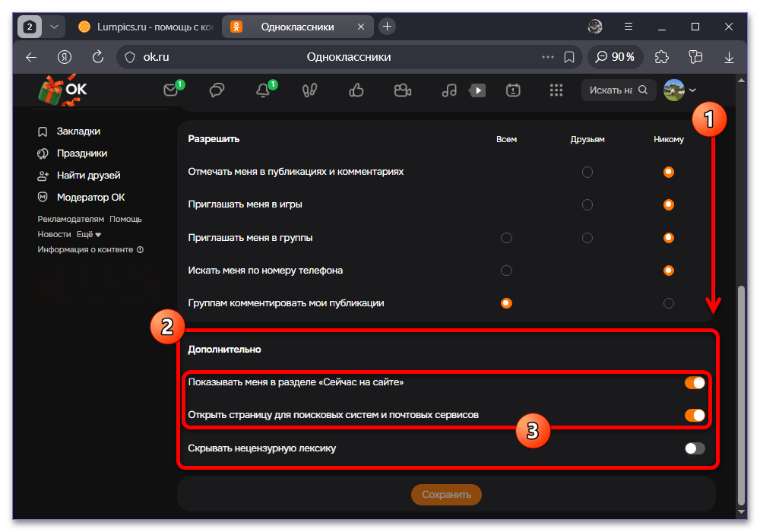Open the notifications bell icon
The height and width of the screenshot is (532, 760).
coord(263,90)
